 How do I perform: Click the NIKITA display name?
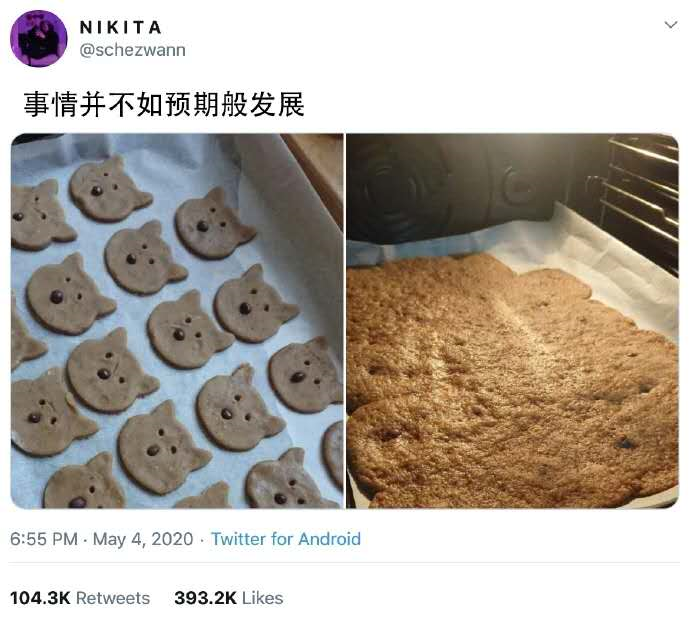[x=121, y=28]
